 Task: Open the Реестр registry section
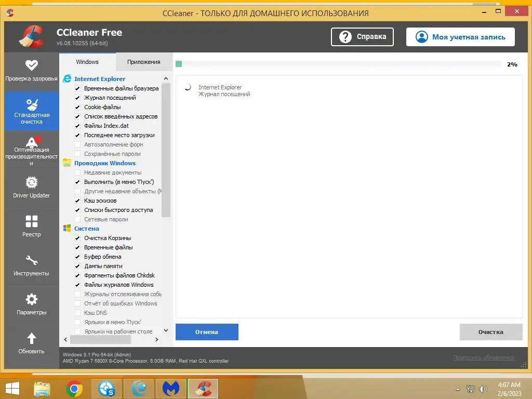click(x=32, y=228)
